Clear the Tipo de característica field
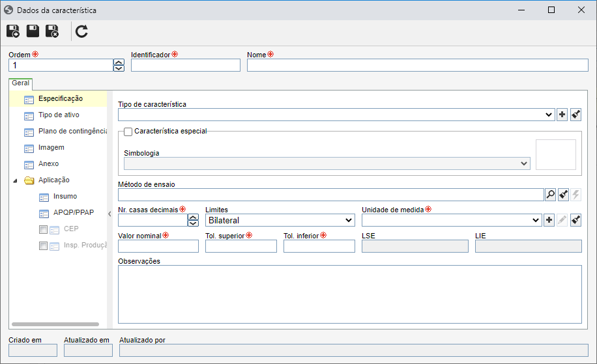The height and width of the screenshot is (364, 597). coord(575,115)
